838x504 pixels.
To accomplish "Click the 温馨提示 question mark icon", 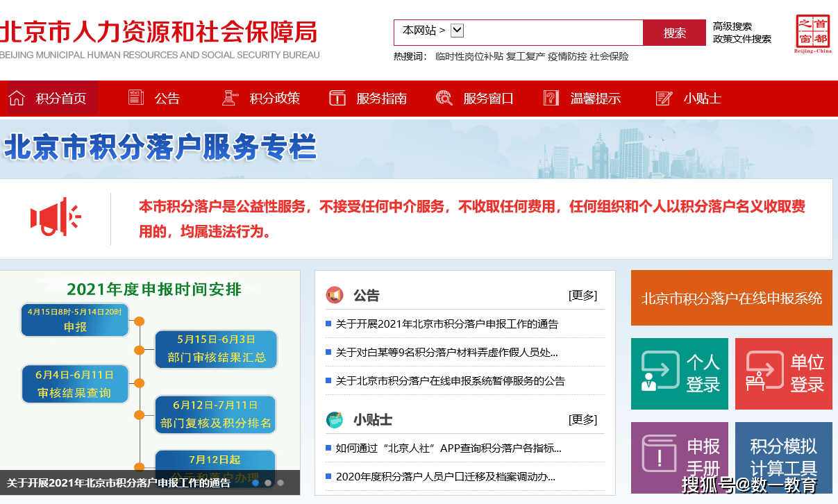I will (551, 98).
